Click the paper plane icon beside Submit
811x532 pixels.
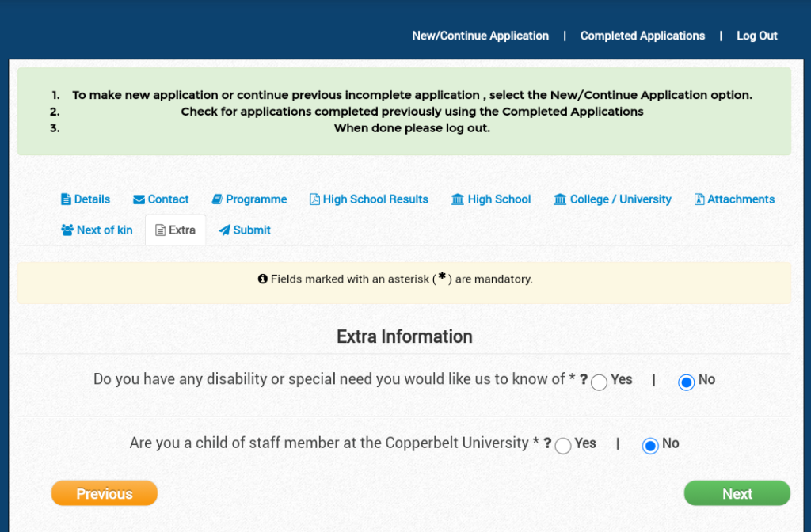pos(224,230)
